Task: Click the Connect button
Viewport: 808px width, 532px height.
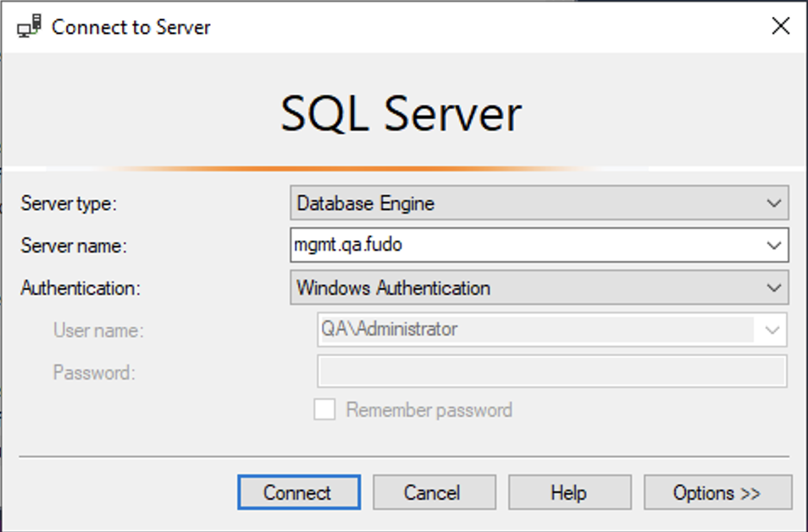Action: pyautogui.click(x=299, y=492)
